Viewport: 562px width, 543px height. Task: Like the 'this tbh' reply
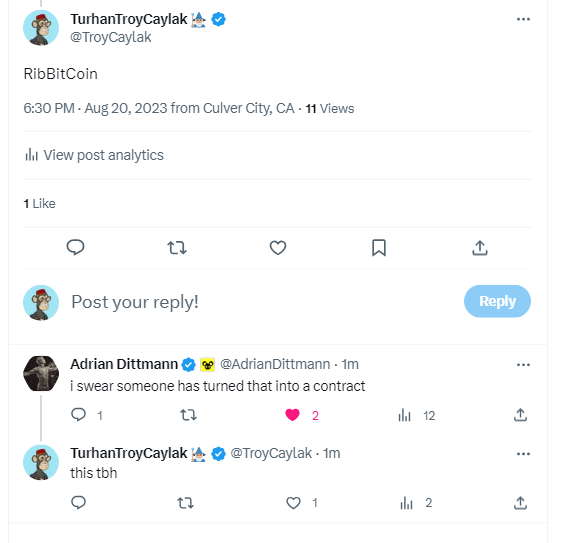pos(293,503)
